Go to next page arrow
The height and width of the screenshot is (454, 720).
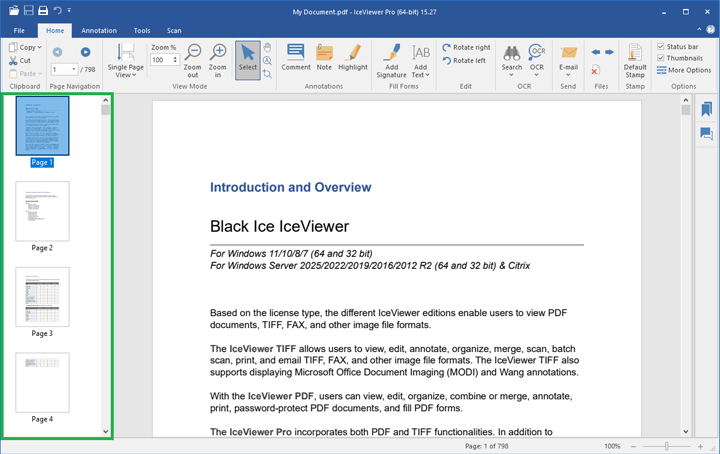coord(85,52)
